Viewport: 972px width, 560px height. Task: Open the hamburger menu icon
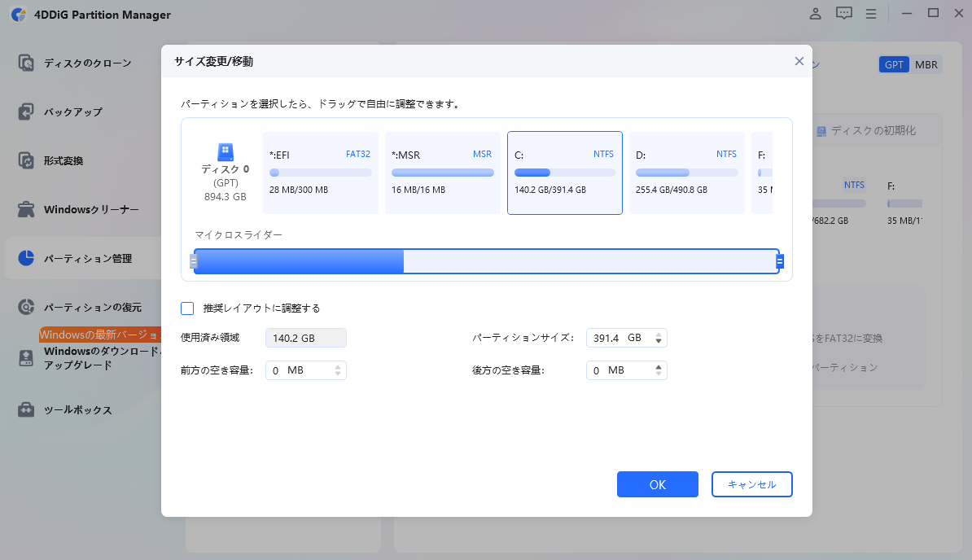tap(871, 14)
